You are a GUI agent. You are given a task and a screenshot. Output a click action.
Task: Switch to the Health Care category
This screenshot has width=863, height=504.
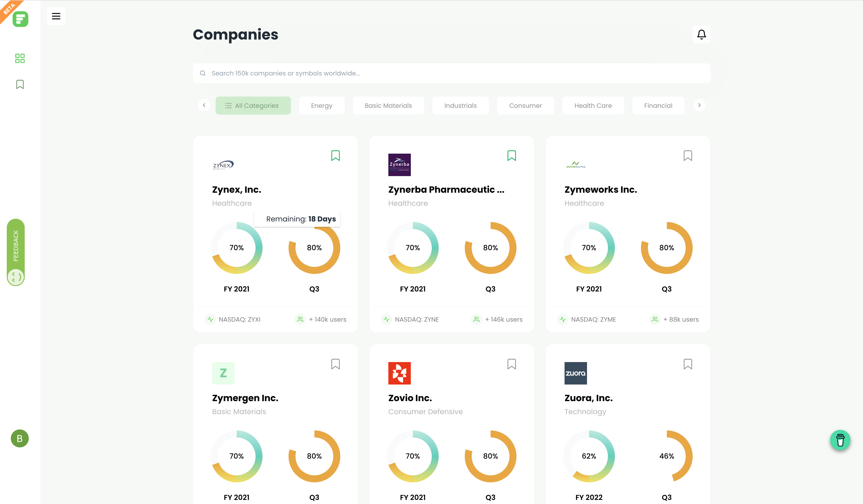click(x=593, y=105)
